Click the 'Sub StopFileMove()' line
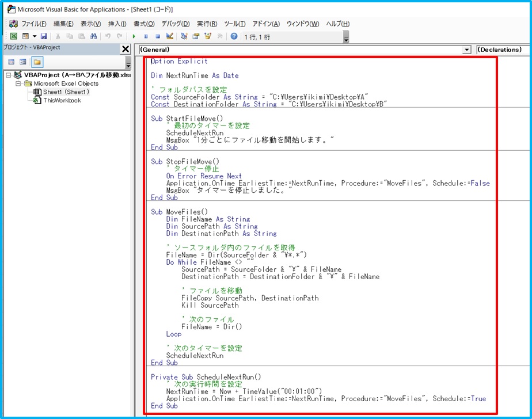Screen dimensions: 532x419 click(x=185, y=162)
